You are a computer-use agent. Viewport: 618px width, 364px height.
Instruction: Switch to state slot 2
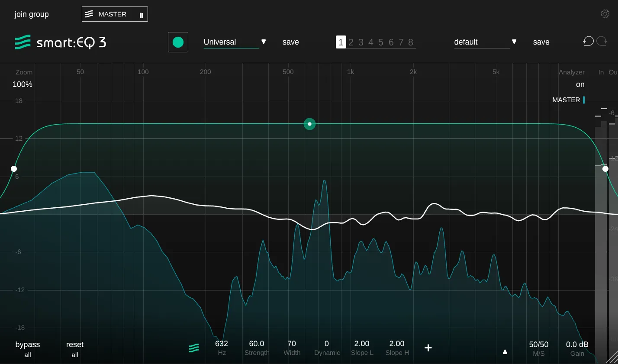point(351,42)
